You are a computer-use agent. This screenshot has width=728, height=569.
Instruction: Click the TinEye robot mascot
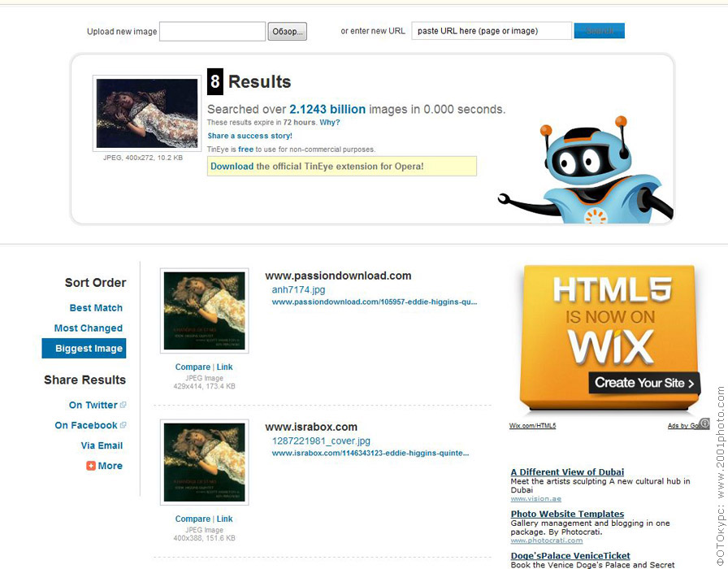[587, 172]
